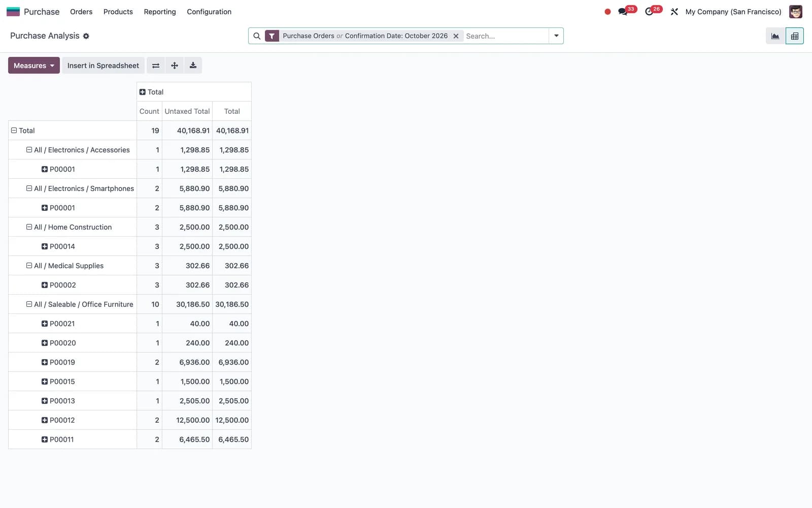This screenshot has width=812, height=508.
Task: Open the debug tools icon
Action: tap(674, 12)
